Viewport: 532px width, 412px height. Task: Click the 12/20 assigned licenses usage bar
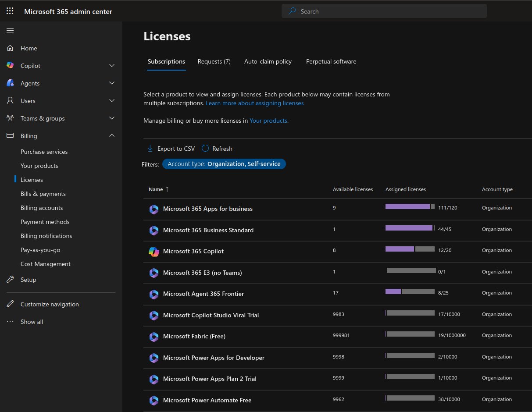410,249
